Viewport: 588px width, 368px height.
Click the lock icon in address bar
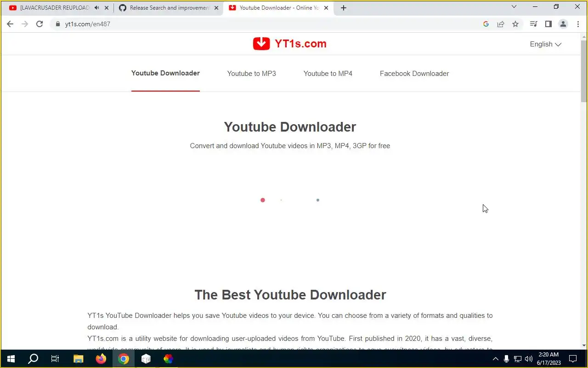pos(58,24)
